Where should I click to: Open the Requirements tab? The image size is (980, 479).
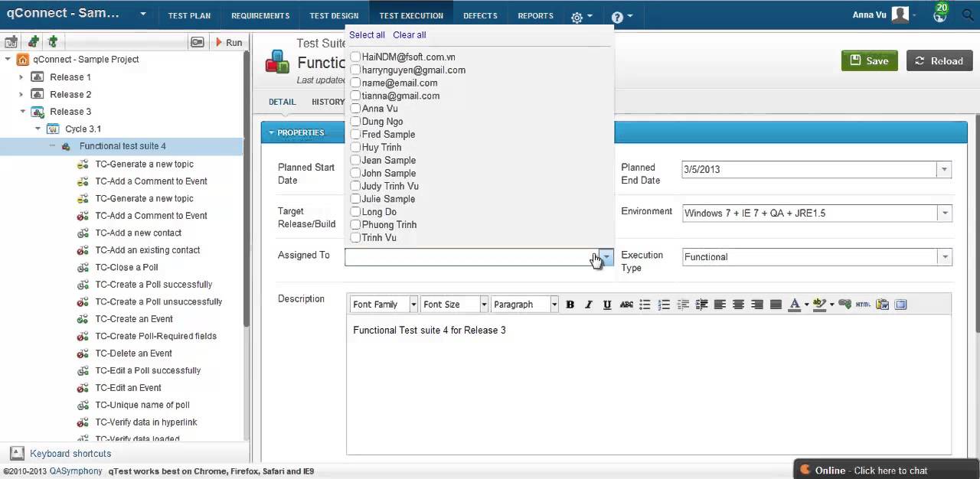tap(260, 15)
